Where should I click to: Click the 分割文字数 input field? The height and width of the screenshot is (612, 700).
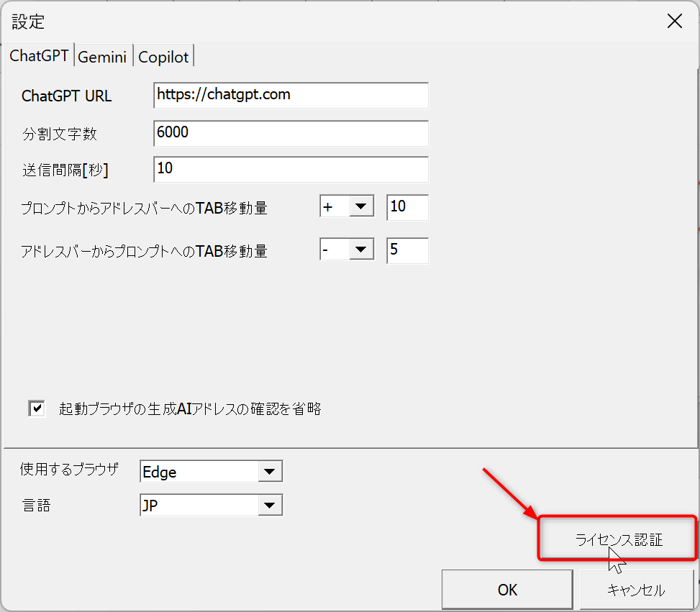coord(291,133)
